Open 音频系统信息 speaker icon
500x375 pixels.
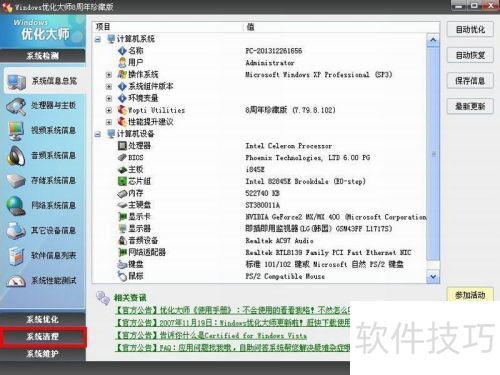point(16,156)
